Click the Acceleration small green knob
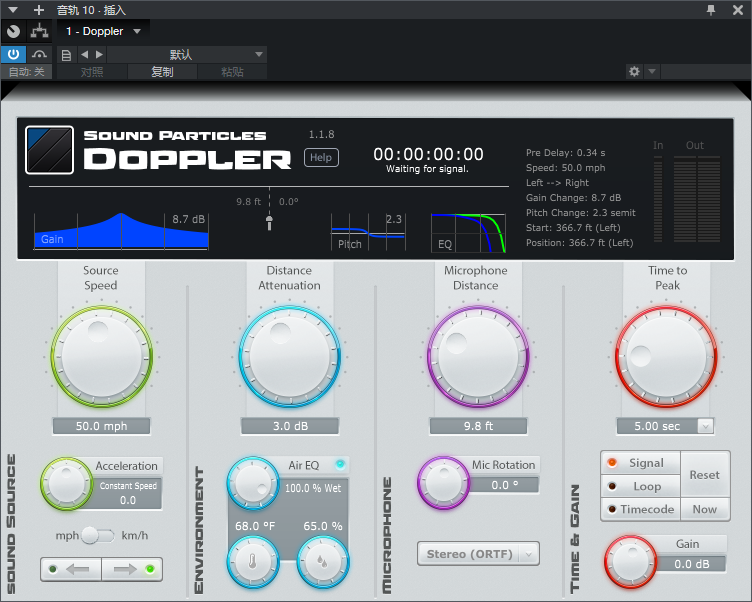752x602 pixels. point(66,484)
